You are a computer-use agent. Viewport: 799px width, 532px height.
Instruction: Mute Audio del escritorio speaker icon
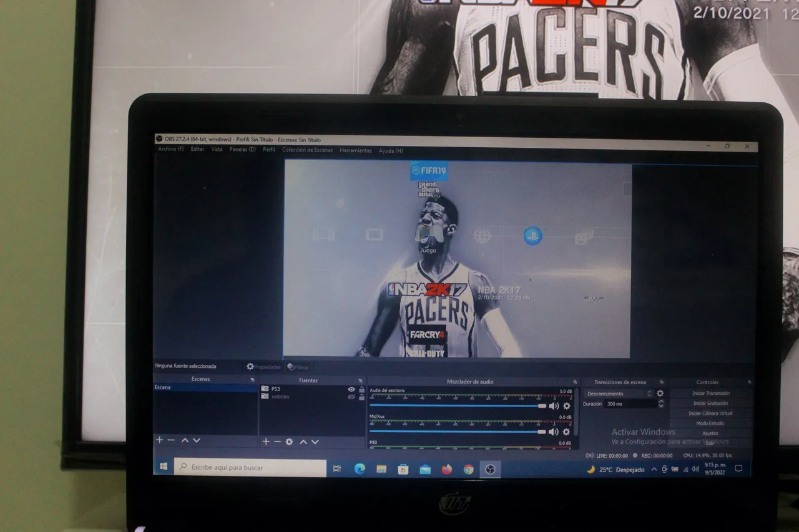point(554,406)
